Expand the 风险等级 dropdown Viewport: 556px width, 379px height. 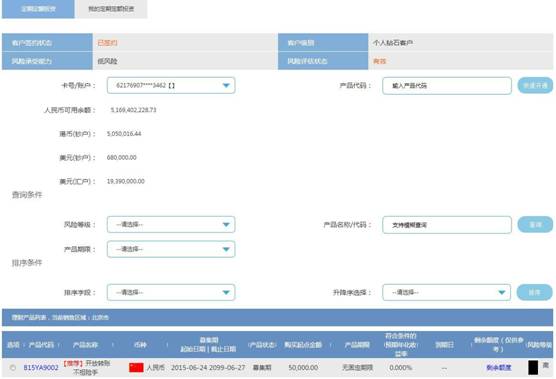click(x=171, y=224)
